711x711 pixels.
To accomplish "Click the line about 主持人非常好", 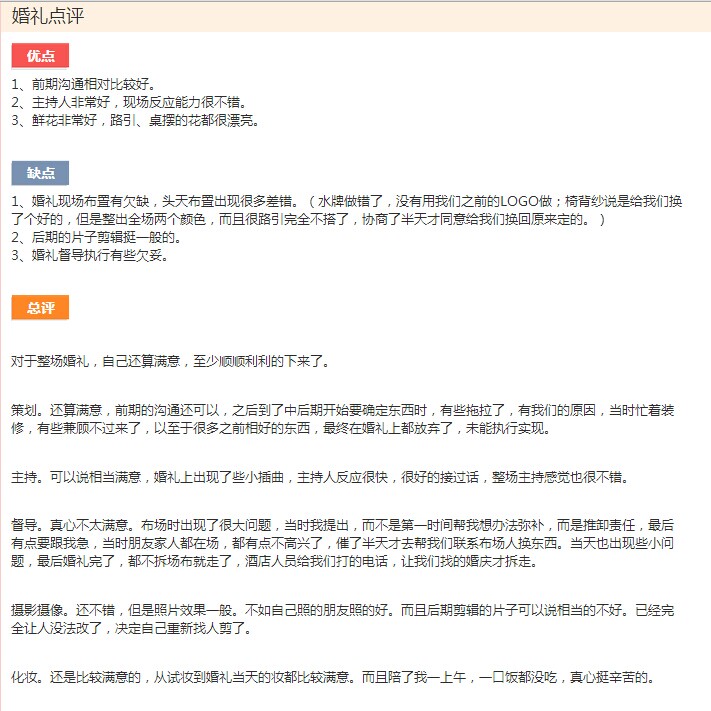I will pyautogui.click(x=130, y=102).
